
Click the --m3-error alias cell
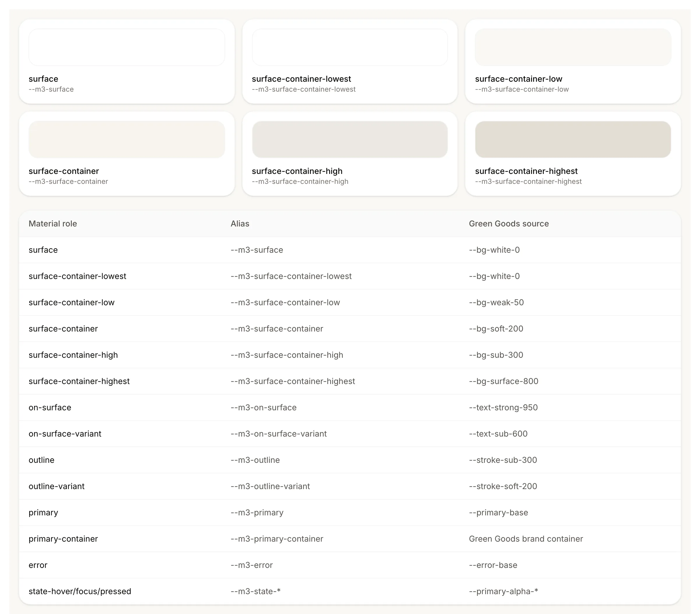252,565
